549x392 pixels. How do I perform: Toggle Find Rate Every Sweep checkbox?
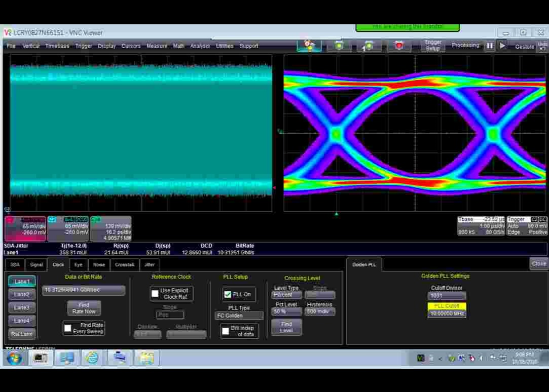[68, 328]
